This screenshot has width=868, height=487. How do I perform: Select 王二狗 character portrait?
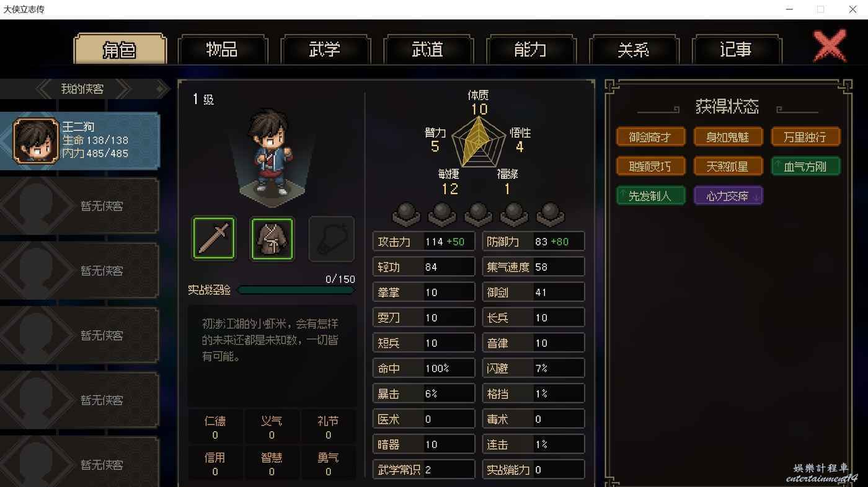(35, 141)
